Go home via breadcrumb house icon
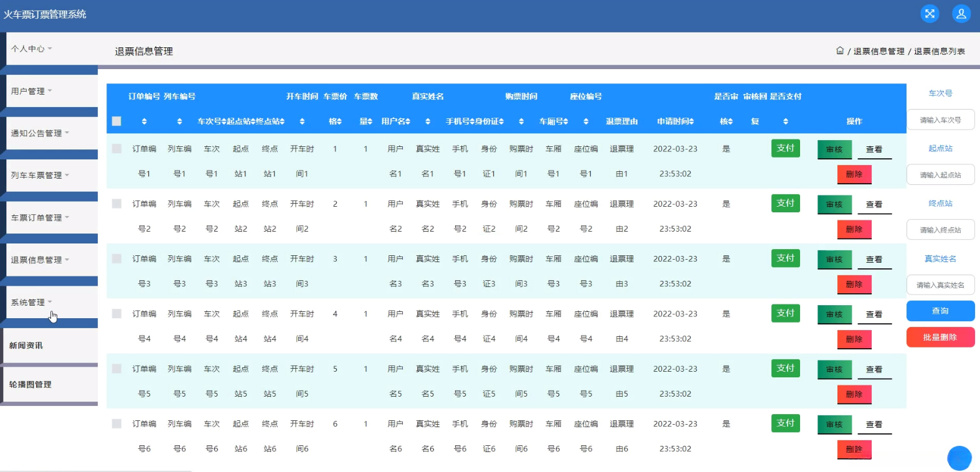This screenshot has height=472, width=980. point(840,51)
